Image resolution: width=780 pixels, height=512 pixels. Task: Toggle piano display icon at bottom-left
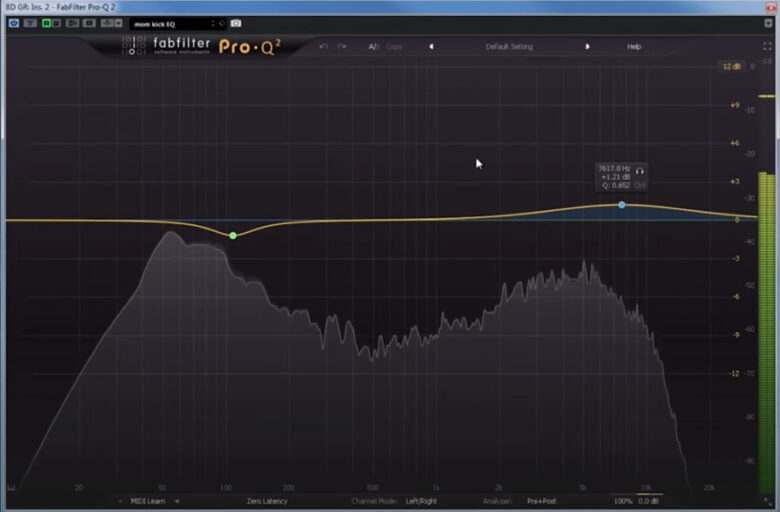pyautogui.click(x=11, y=488)
